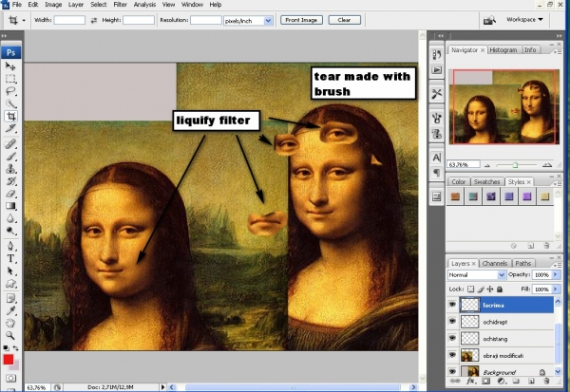Select the Dodge tool
Image resolution: width=570 pixels, height=392 pixels.
click(x=10, y=231)
